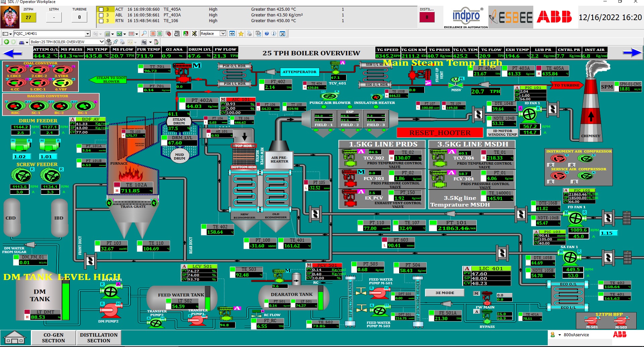
Task: Click the FCV-304 pressure control valve symbol
Action: (439, 179)
